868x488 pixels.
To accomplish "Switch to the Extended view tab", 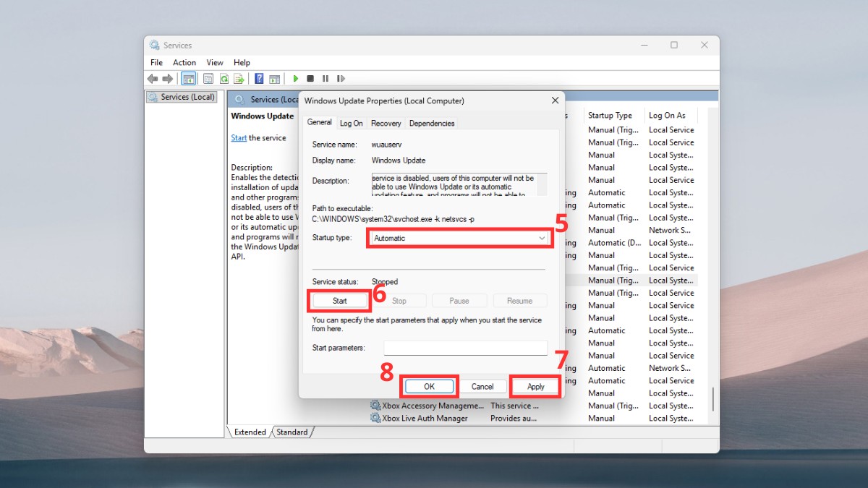I will pyautogui.click(x=250, y=432).
